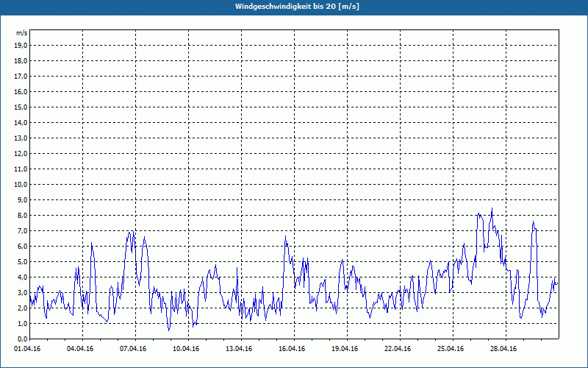The height and width of the screenshot is (368, 588).
Task: Click the 4,0 y-axis label
Action: [x=22, y=277]
